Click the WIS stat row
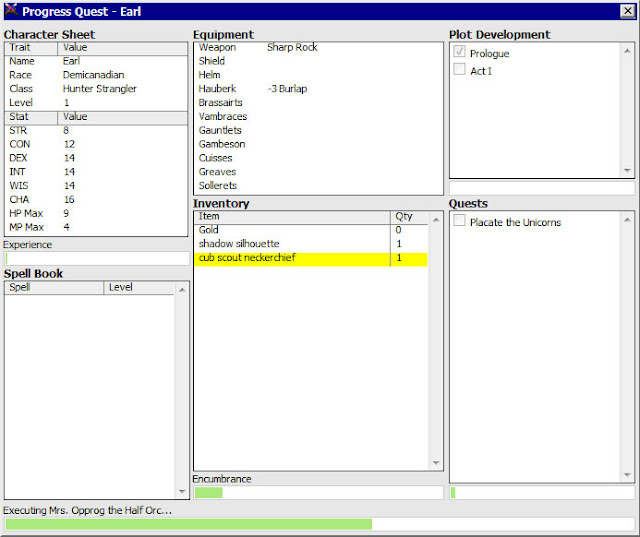640x537 pixels. coord(96,186)
